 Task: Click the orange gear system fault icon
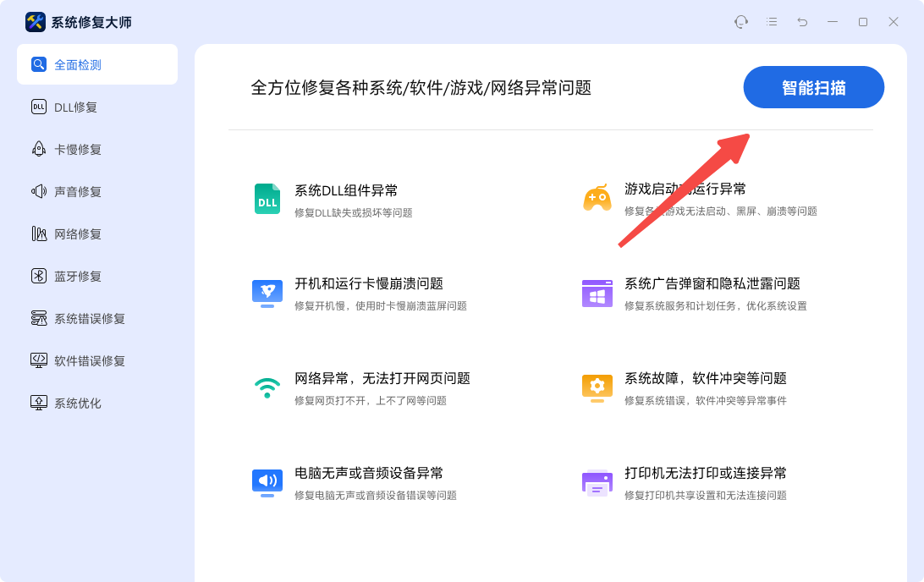[597, 387]
